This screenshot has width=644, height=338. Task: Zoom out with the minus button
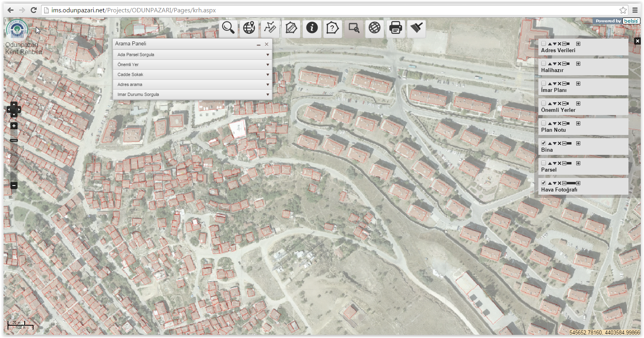(x=14, y=186)
